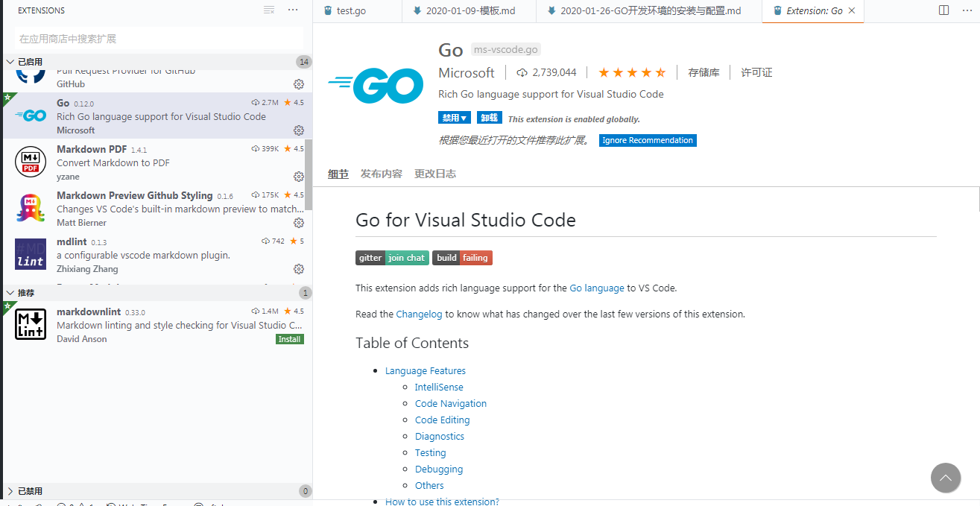Click the star rating for Go extension
Viewport: 980px width, 506px height.
click(x=631, y=72)
